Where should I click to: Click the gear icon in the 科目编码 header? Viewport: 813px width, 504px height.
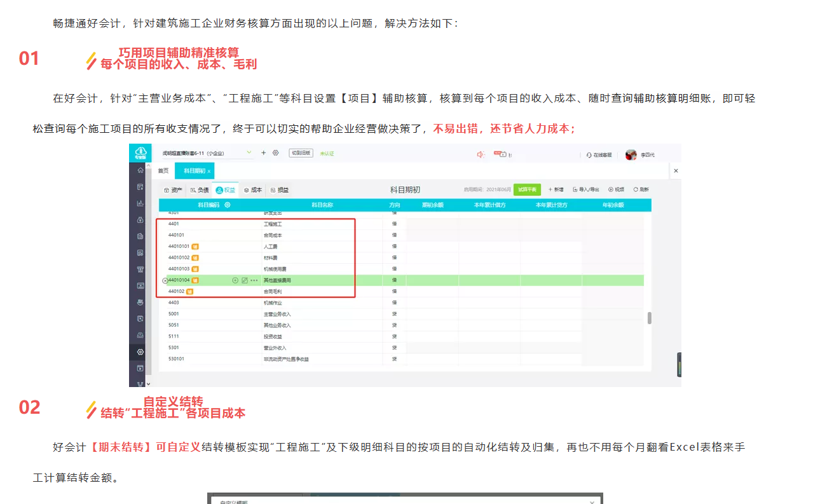pyautogui.click(x=228, y=205)
